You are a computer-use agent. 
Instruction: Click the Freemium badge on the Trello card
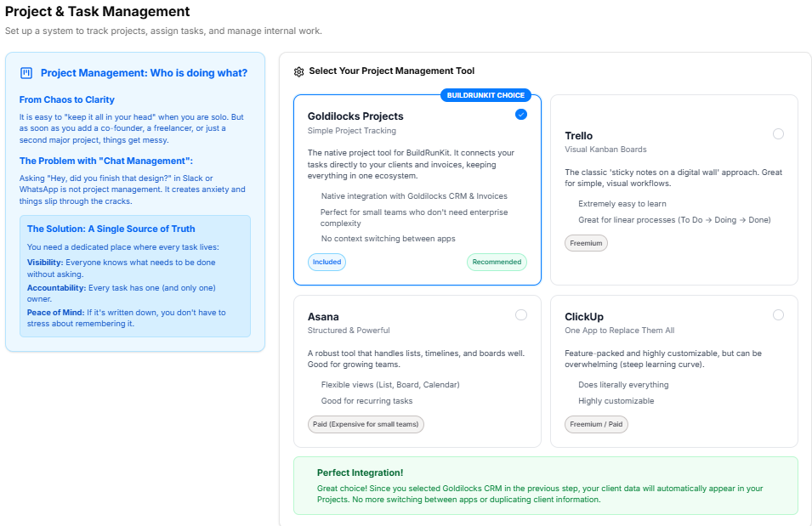click(x=586, y=243)
